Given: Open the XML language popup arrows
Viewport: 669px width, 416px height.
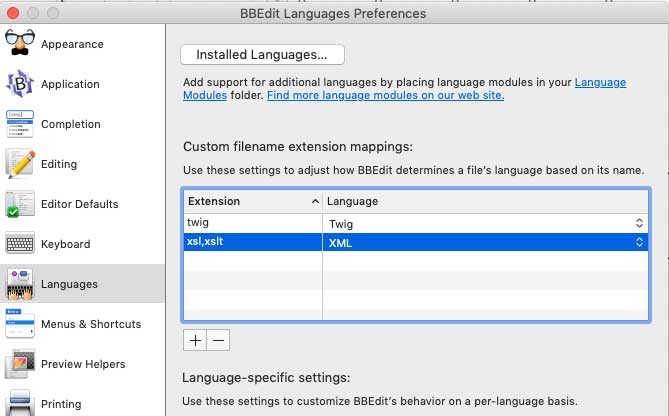Looking at the screenshot, I should tap(639, 242).
